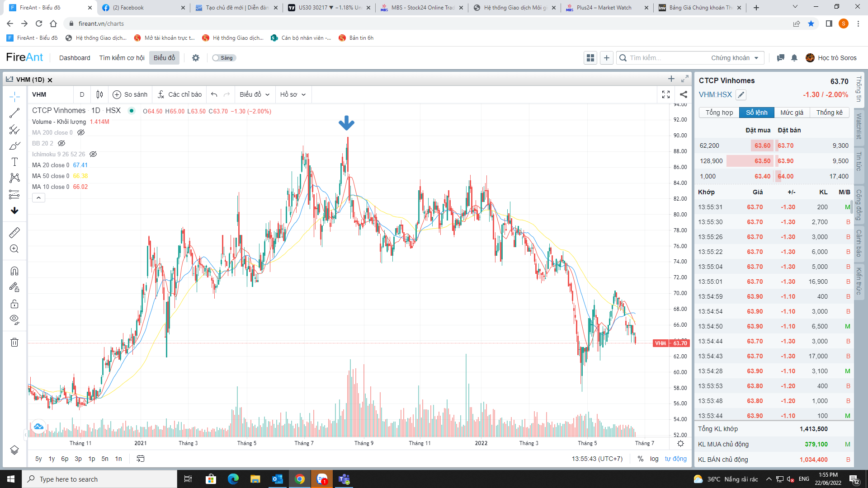Click the trash icon to remove drawings
The height and width of the screenshot is (488, 868).
(14, 342)
